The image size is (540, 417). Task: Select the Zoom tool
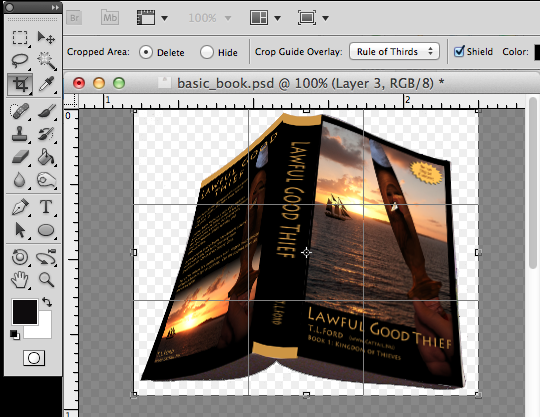46,279
